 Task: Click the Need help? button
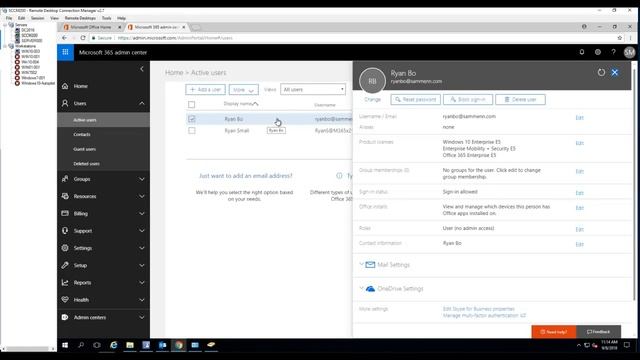(553, 332)
